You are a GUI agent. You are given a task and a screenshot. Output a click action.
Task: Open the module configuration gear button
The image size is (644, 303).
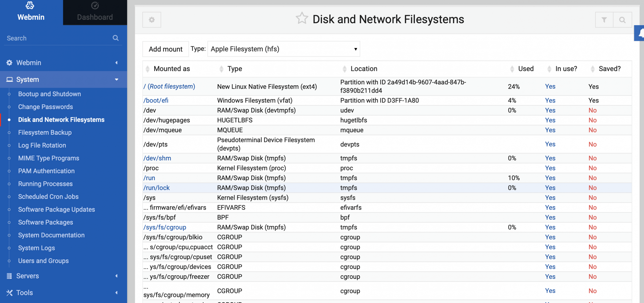pyautogui.click(x=152, y=20)
